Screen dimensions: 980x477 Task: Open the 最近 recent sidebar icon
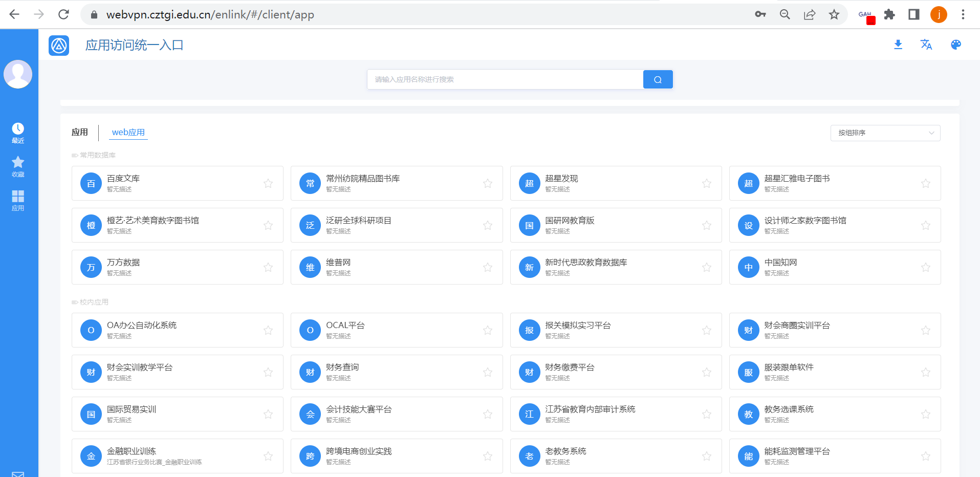(18, 133)
